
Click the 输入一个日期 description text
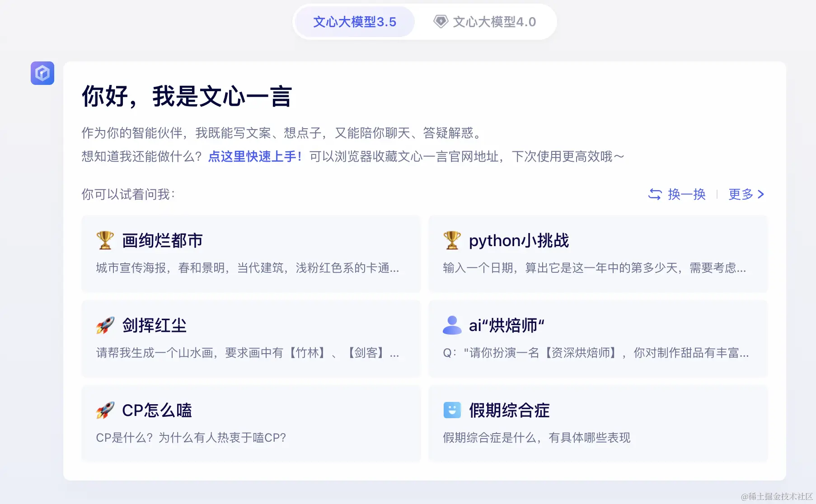[594, 268]
